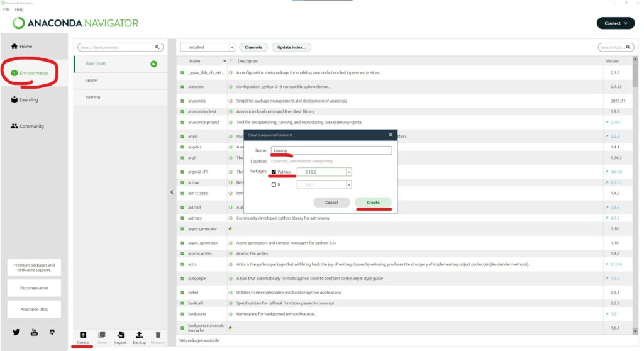Screen dimensions: 644x351
Task: Click the autopep8 package name
Action: 197,278
